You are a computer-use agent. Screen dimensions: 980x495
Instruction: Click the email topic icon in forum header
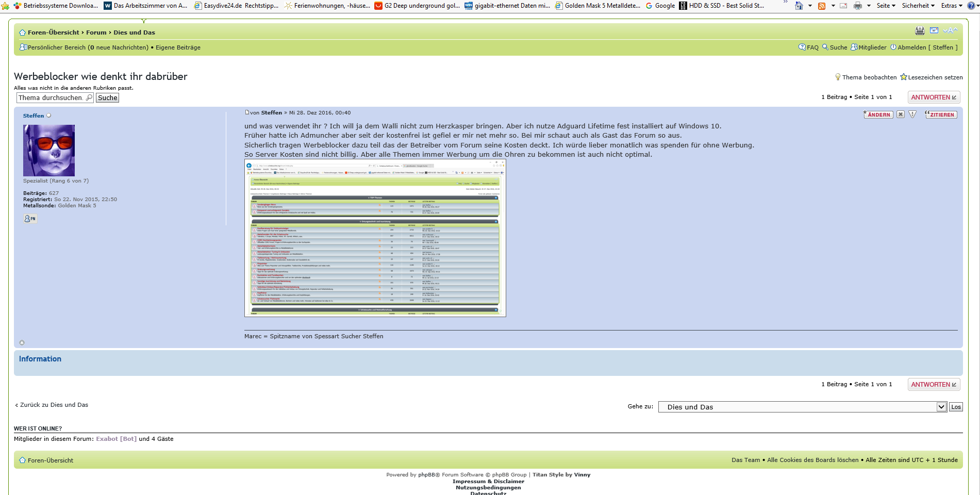[x=934, y=31]
